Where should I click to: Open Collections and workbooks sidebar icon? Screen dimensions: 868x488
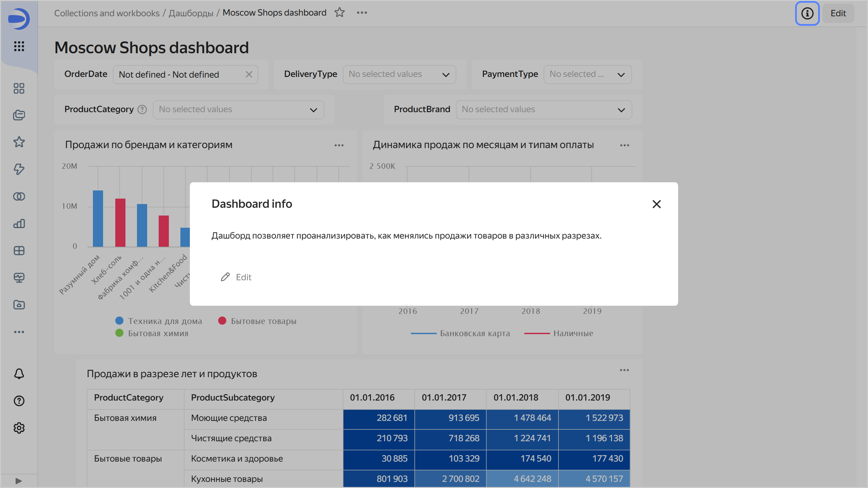(x=19, y=115)
